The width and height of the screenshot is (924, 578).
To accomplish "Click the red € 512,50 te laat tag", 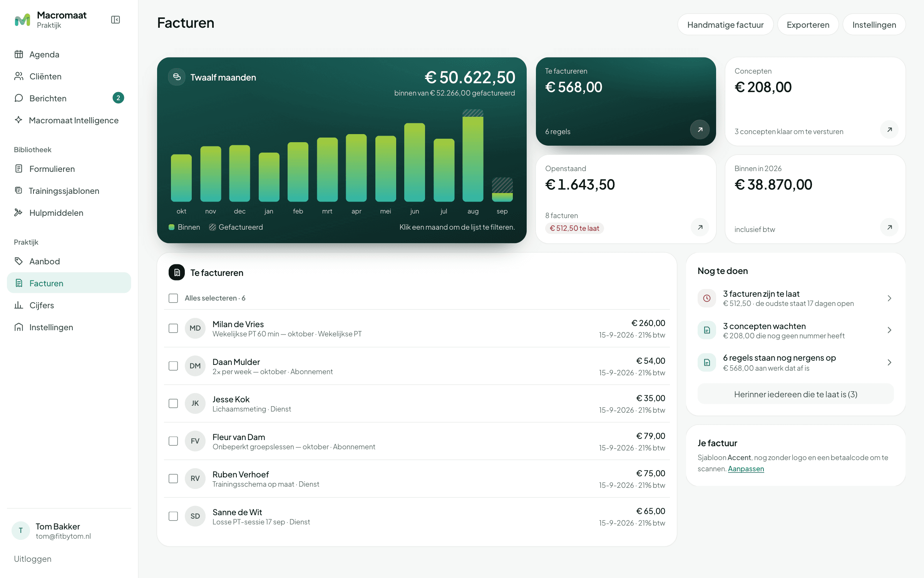I will [x=574, y=228].
